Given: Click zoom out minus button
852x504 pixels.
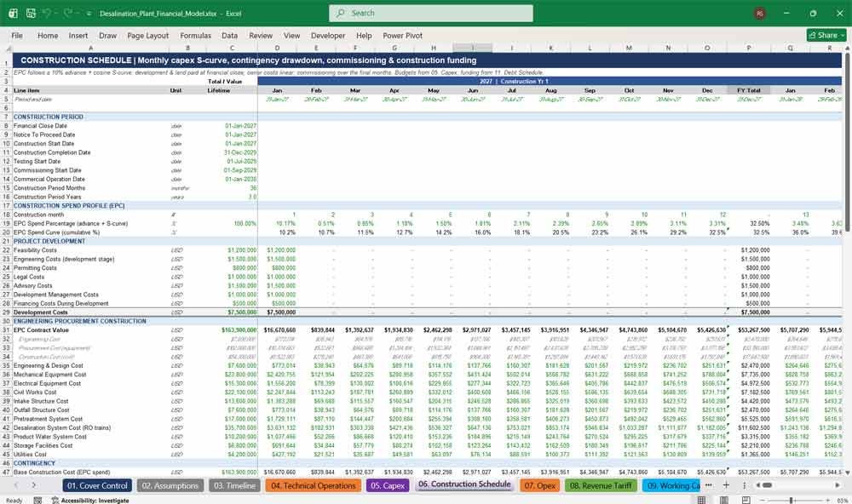Looking at the screenshot, I should 762,500.
